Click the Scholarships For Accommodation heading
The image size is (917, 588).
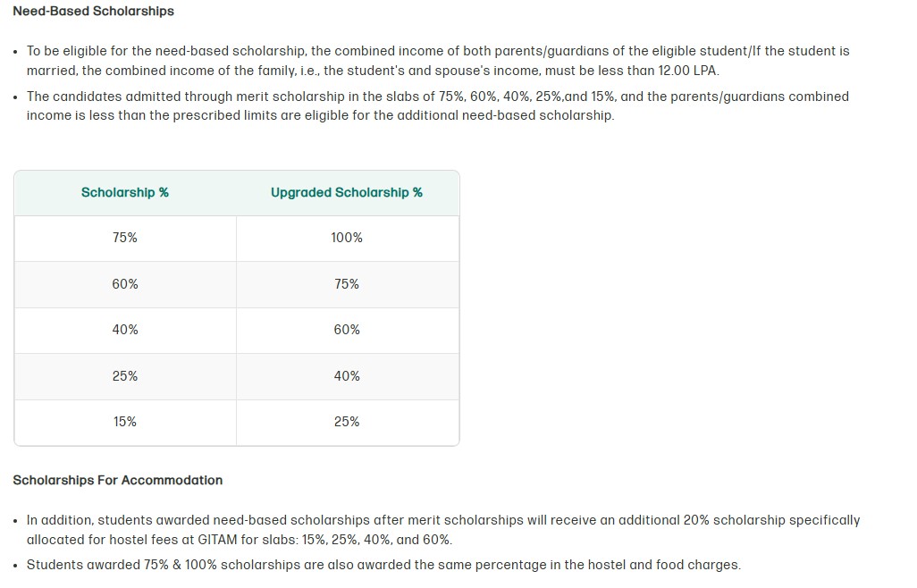point(118,481)
